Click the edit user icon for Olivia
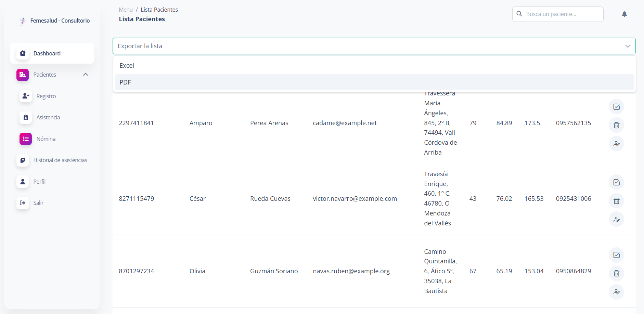 616,292
